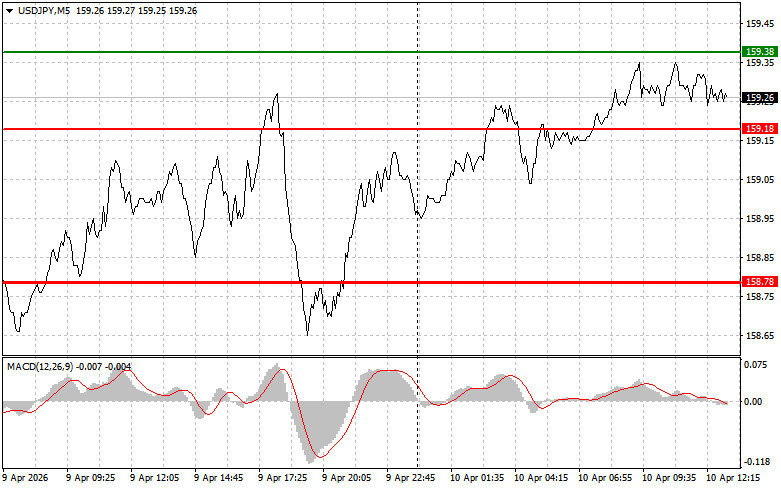
Task: Select the green 159.38 price level label
Action: [x=760, y=51]
